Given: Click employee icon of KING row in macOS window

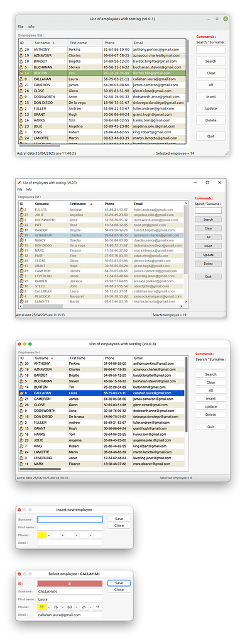Looking at the screenshot, I should [21, 446].
